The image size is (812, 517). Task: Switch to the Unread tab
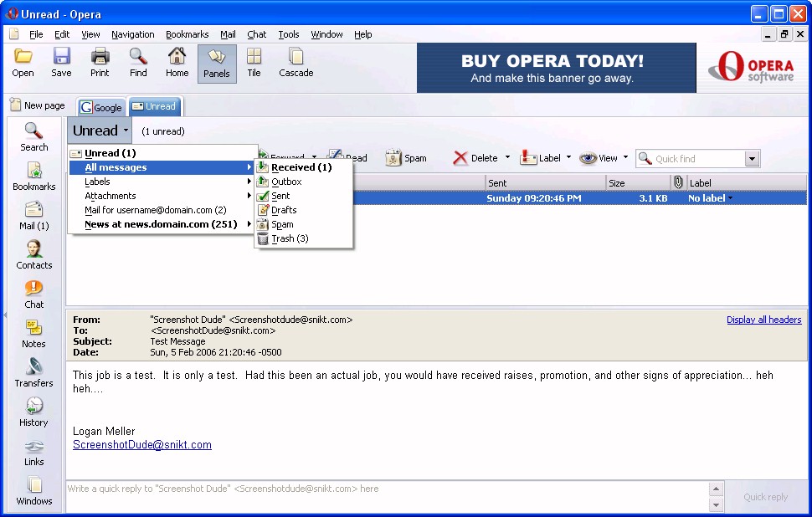click(155, 106)
